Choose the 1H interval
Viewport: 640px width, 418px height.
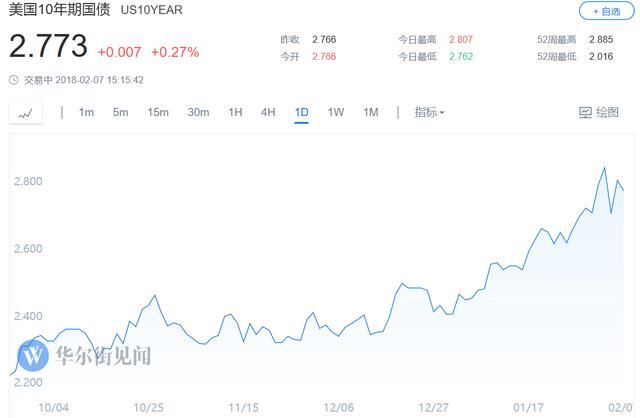[236, 112]
